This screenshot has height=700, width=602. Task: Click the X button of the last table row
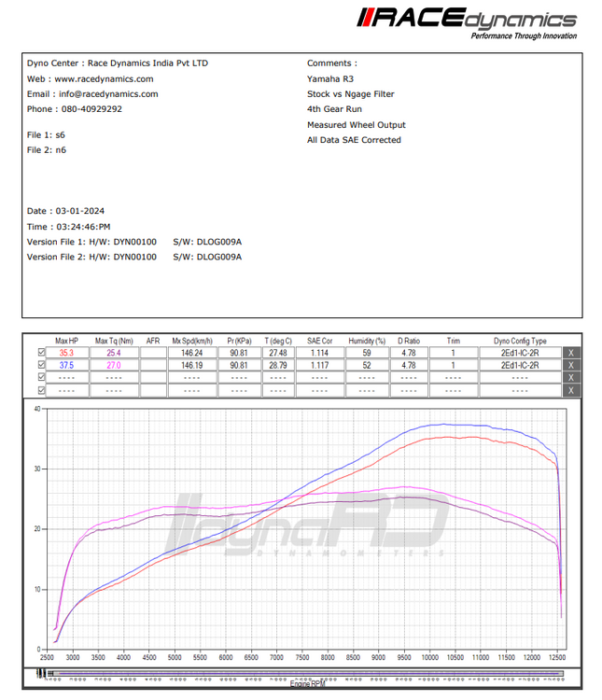coord(571,391)
